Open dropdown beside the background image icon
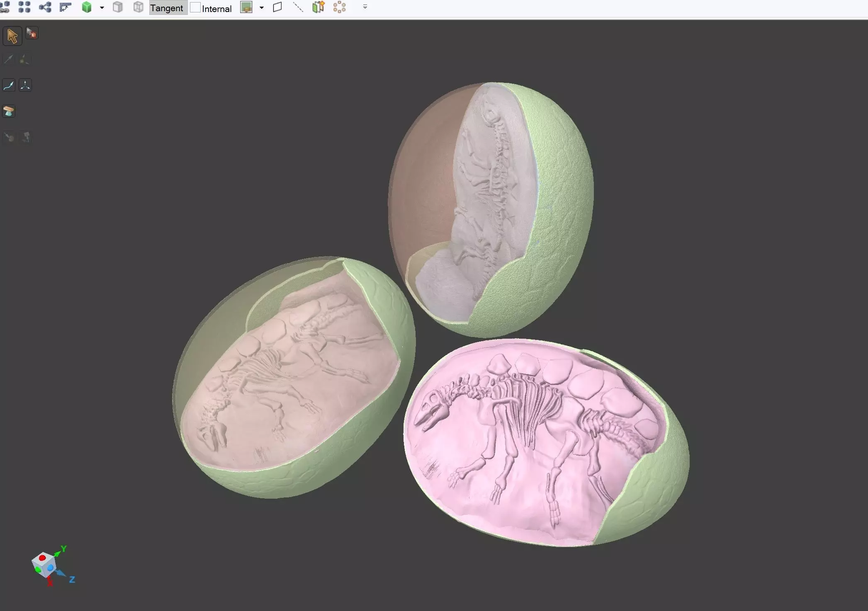The image size is (868, 611). pyautogui.click(x=262, y=8)
